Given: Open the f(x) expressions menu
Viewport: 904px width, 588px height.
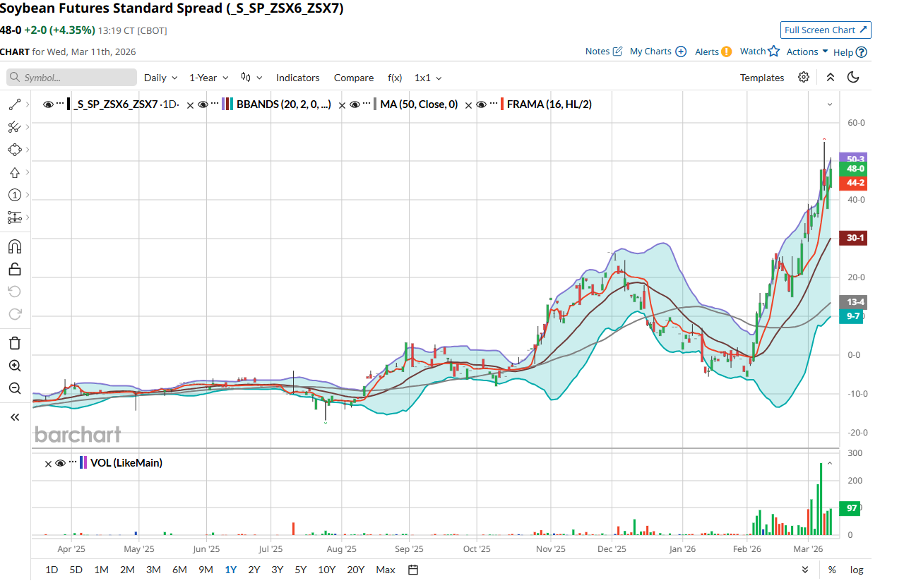Looking at the screenshot, I should tap(395, 78).
